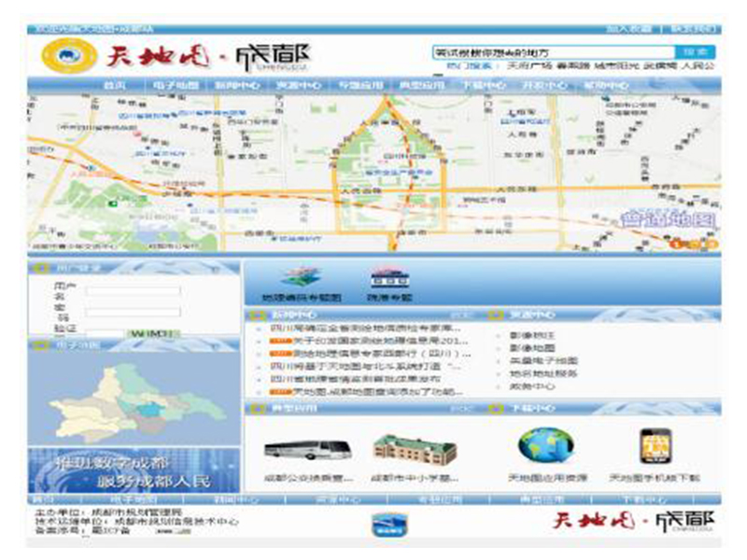Click the add-to-favorites link at top right

click(x=628, y=29)
